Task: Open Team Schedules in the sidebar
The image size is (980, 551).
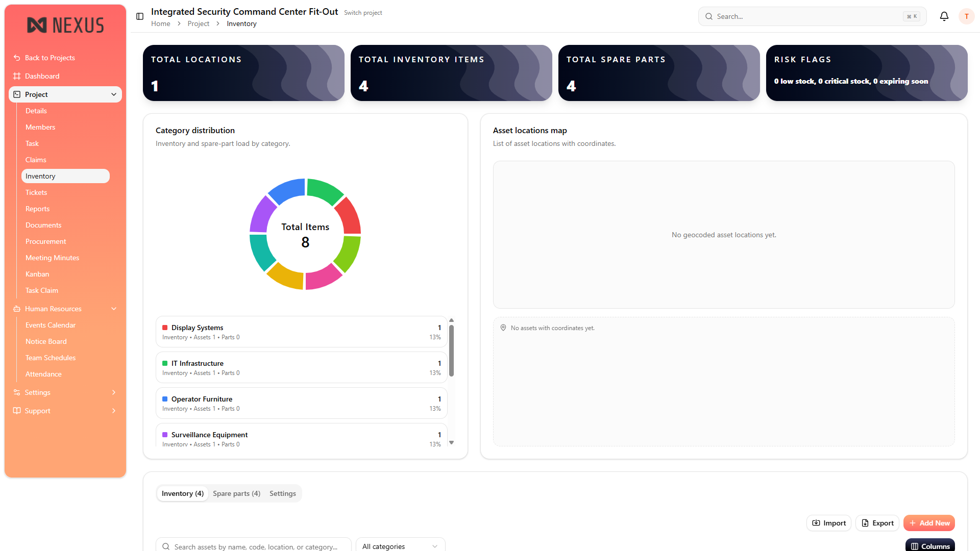Action: pyautogui.click(x=51, y=358)
